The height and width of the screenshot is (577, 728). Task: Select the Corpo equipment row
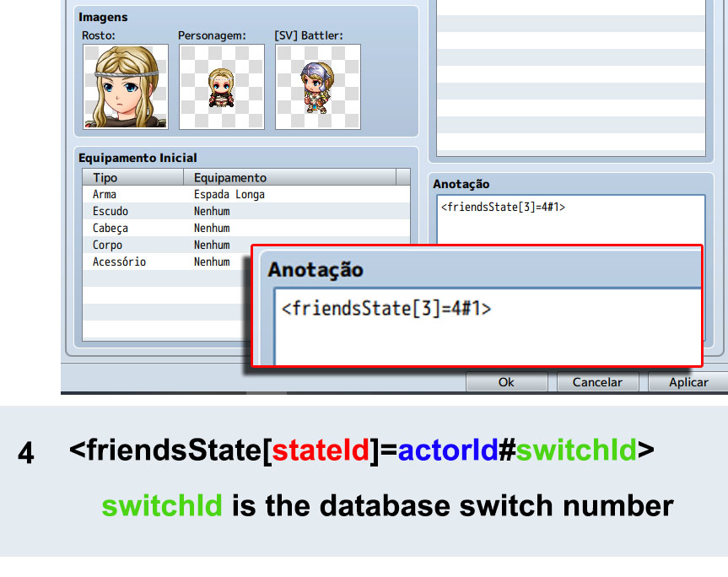[167, 245]
